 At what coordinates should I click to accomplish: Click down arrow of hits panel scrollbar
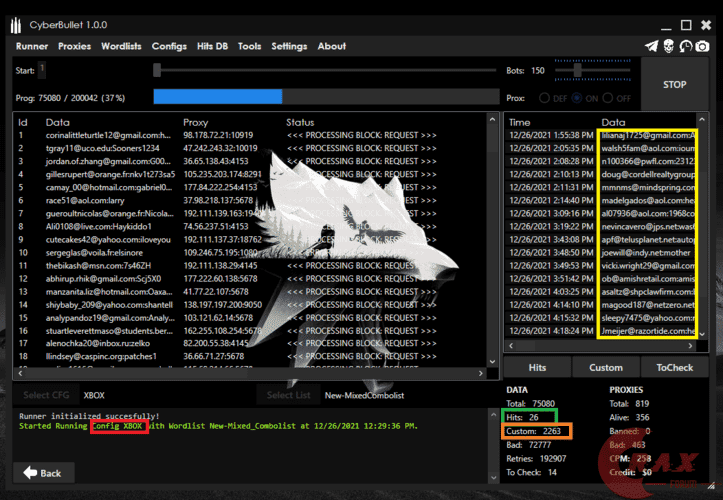point(702,334)
